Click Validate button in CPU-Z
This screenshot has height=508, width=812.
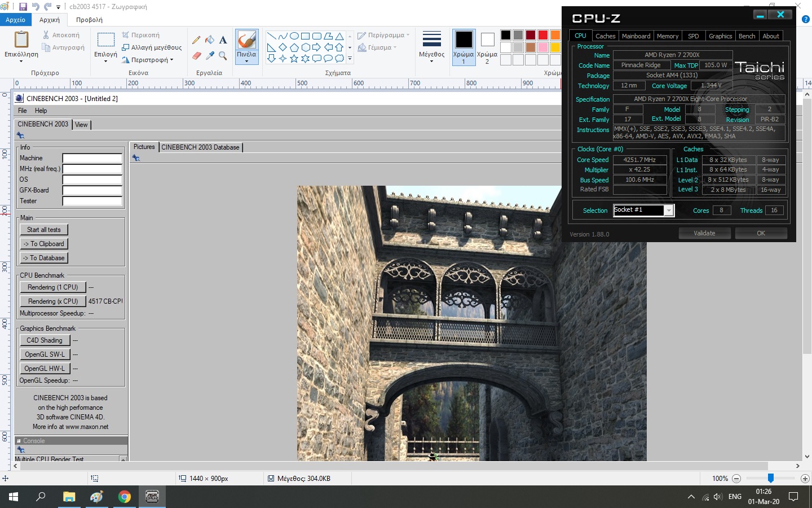coord(704,233)
